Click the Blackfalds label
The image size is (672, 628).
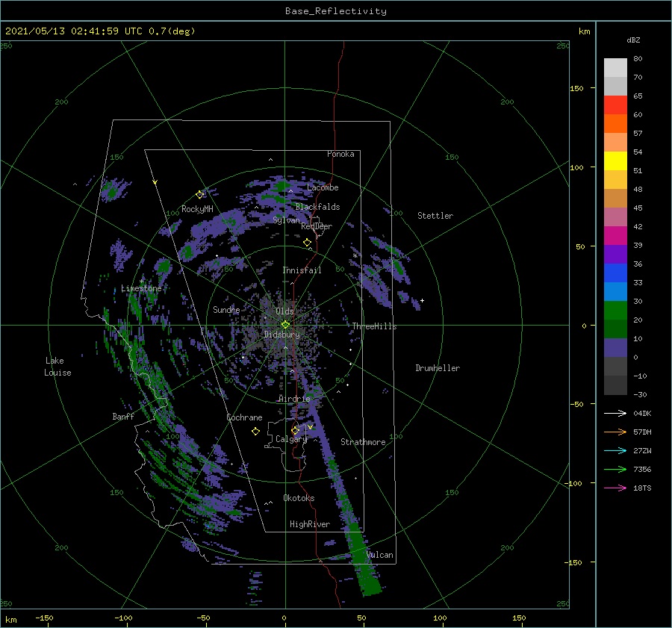click(317, 207)
